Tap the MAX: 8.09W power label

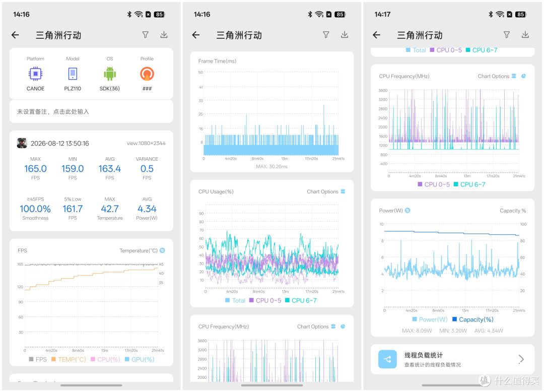(x=417, y=331)
